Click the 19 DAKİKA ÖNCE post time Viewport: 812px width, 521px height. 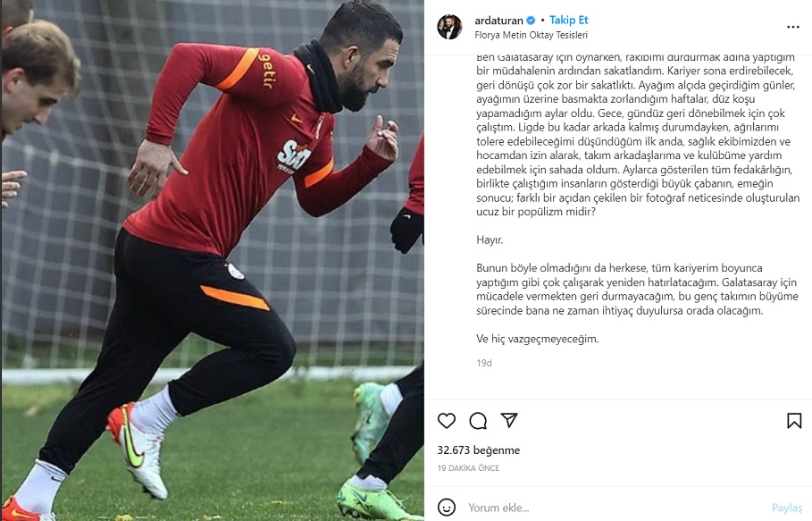[x=468, y=468]
